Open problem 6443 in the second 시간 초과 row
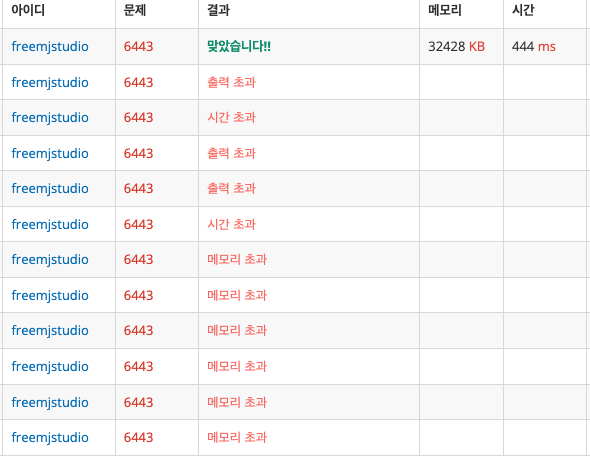This screenshot has width=590, height=460. tap(138, 224)
